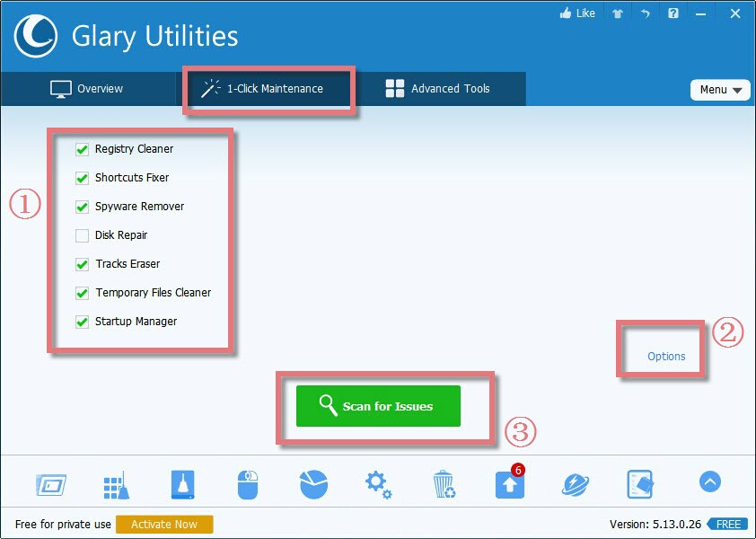Switch to the Advanced Tools tab
This screenshot has height=539, width=756.
click(440, 89)
